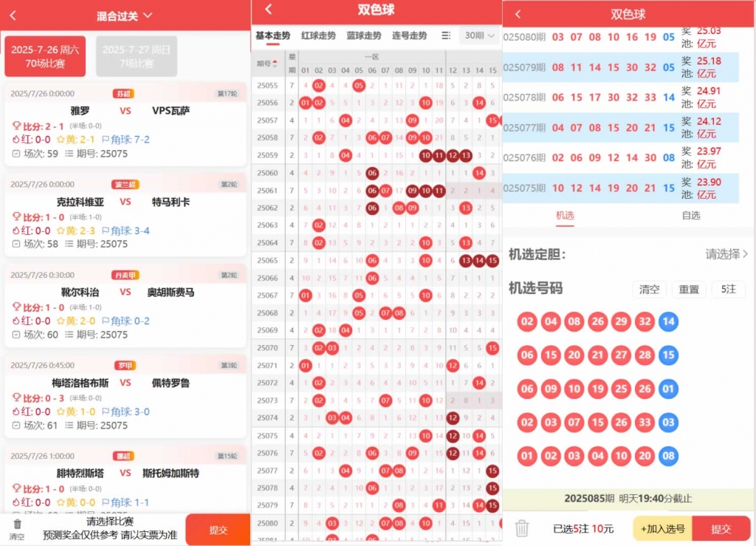Viewport: 756px width, 546px height.
Task: Click the trash icon next to 已选5注
Action: (522, 528)
